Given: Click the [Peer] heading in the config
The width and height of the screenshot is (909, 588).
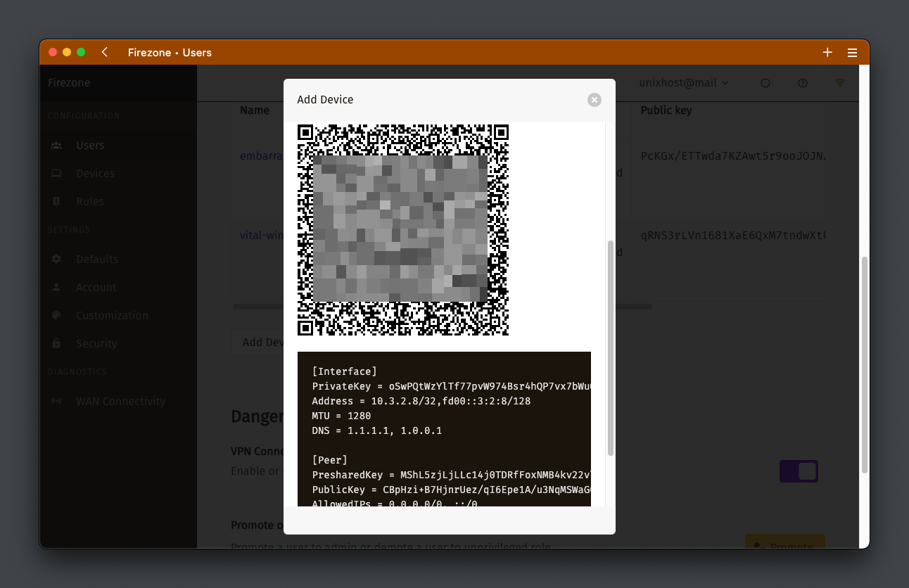Looking at the screenshot, I should click(x=329, y=460).
